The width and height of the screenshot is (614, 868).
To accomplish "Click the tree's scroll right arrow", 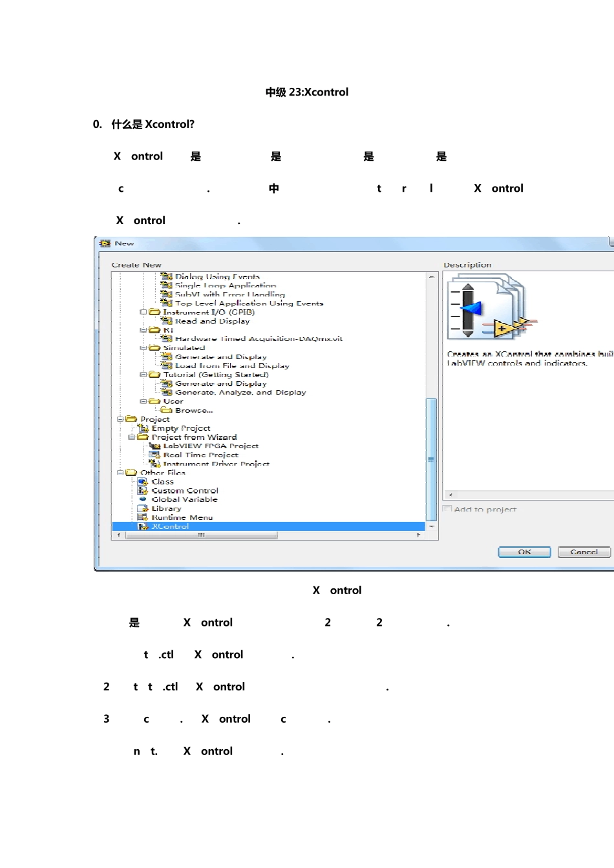I will pyautogui.click(x=419, y=535).
